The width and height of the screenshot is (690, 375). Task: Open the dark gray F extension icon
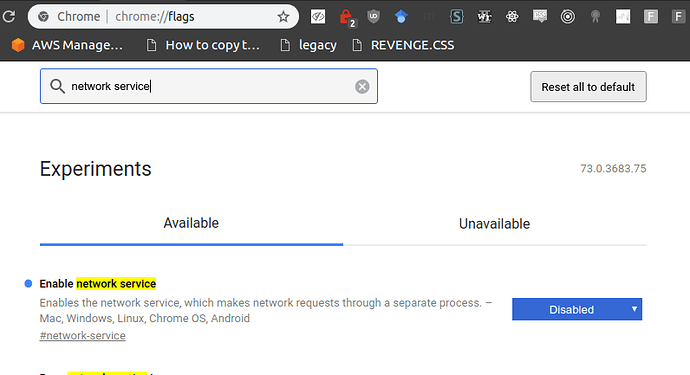pos(679,17)
